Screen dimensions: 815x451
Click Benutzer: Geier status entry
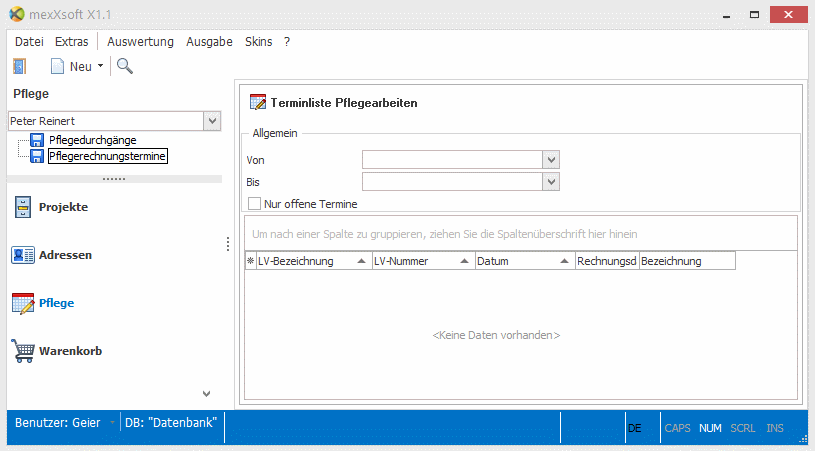58,423
